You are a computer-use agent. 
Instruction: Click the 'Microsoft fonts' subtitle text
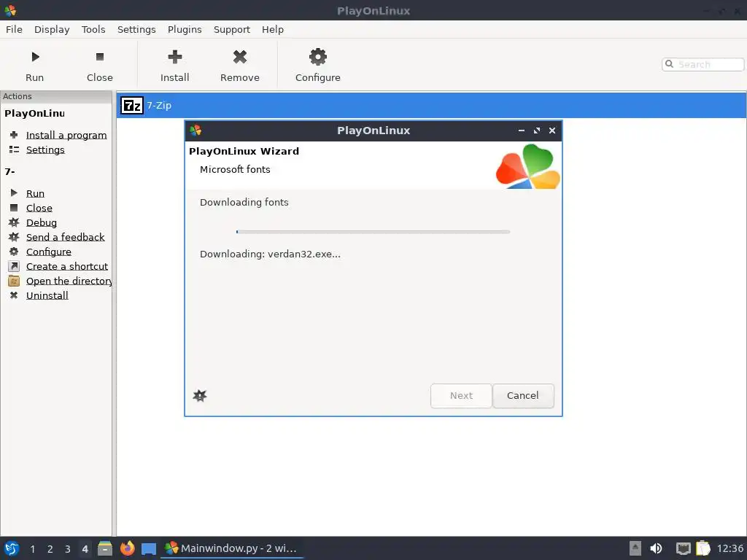pyautogui.click(x=235, y=169)
